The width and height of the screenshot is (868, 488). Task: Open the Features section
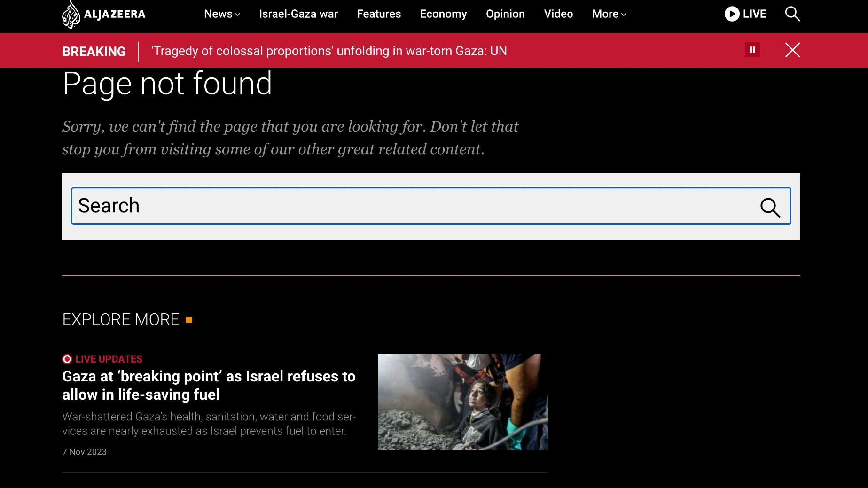click(379, 14)
